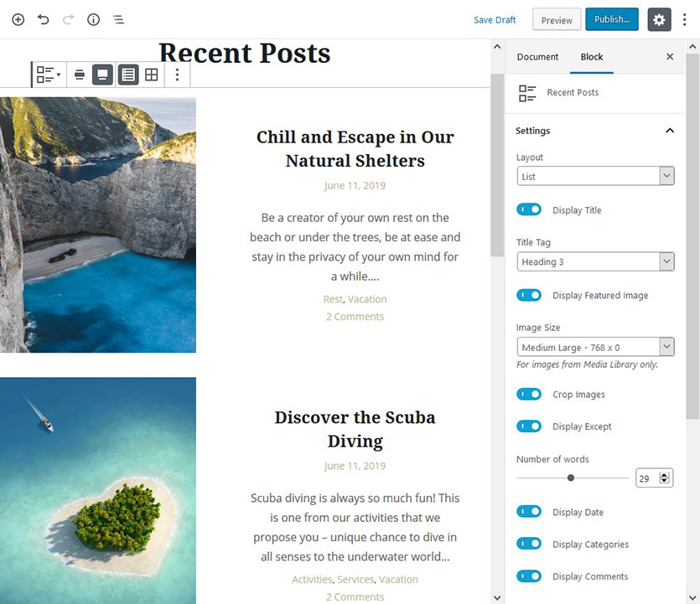Disable the Display Title toggle

(529, 209)
